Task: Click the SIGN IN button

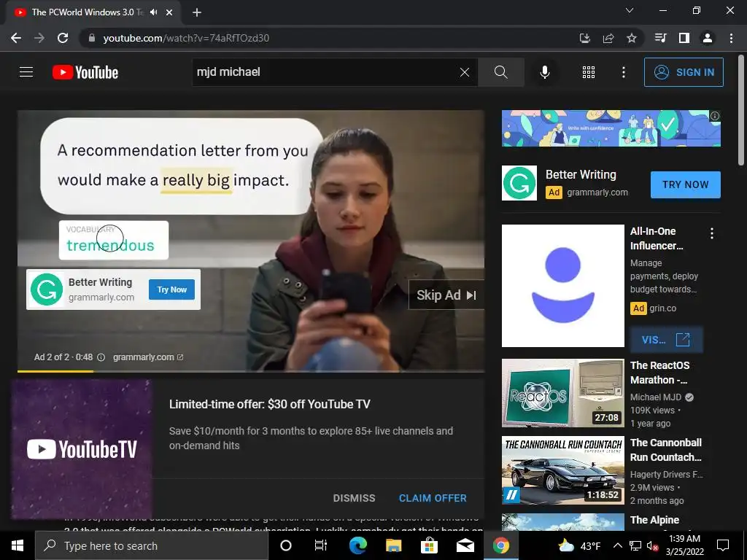Action: pyautogui.click(x=683, y=72)
